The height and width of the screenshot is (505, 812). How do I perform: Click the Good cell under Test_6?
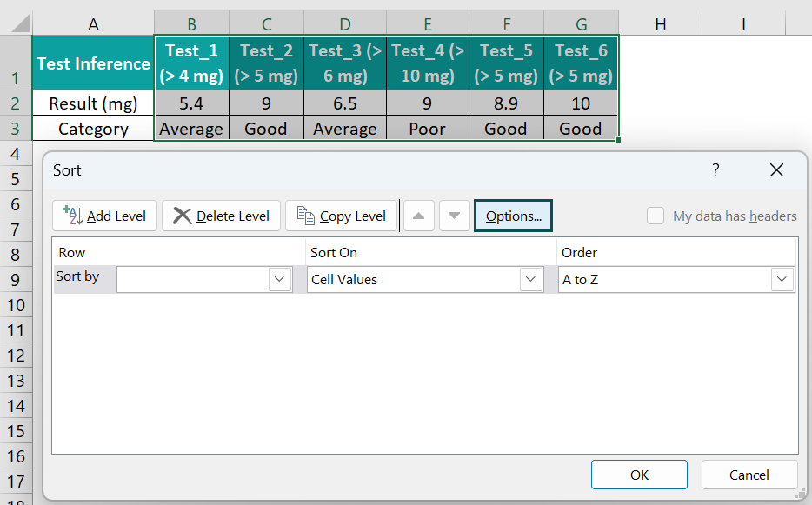581,128
